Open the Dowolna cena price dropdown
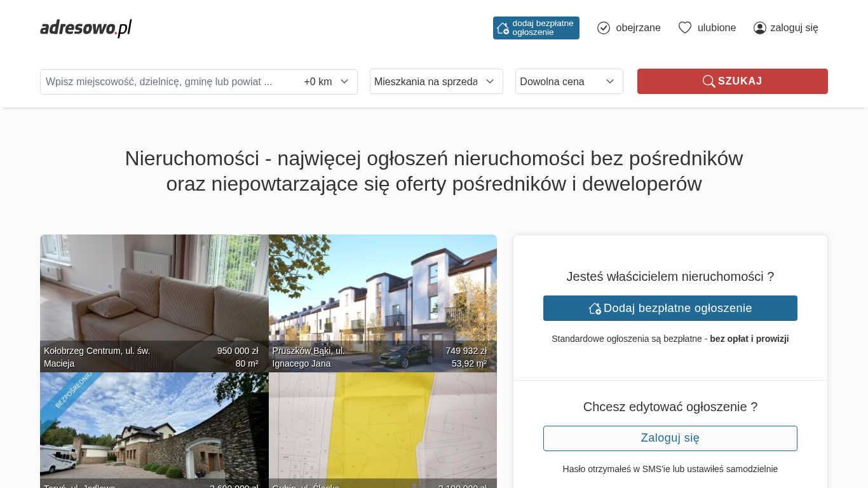Image resolution: width=868 pixels, height=488 pixels. pyautogui.click(x=569, y=81)
